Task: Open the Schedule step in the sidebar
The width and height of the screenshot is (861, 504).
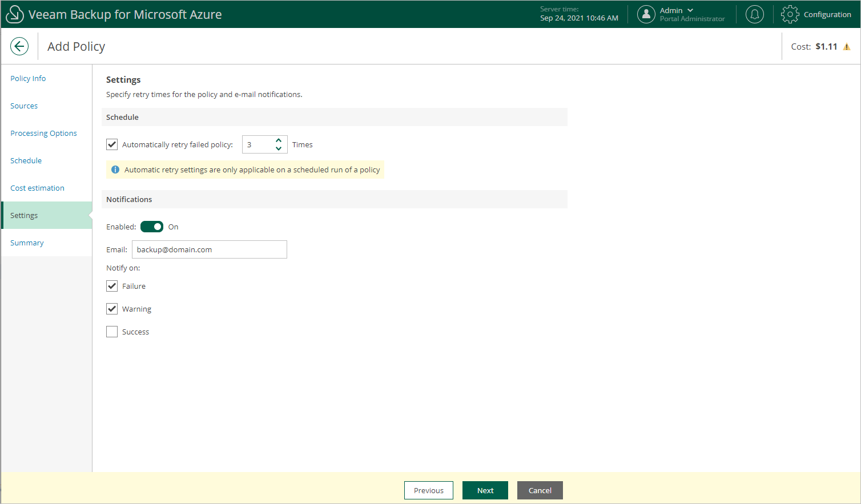Action: click(26, 160)
